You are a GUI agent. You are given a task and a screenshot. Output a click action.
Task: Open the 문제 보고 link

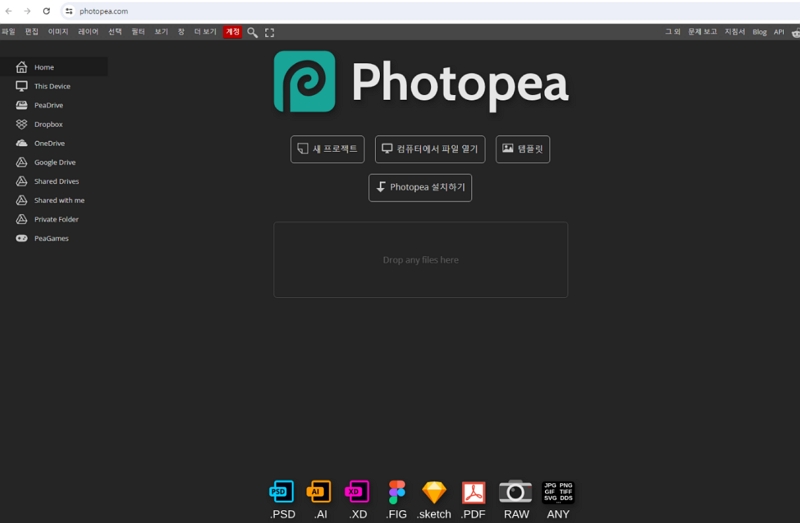pyautogui.click(x=703, y=32)
